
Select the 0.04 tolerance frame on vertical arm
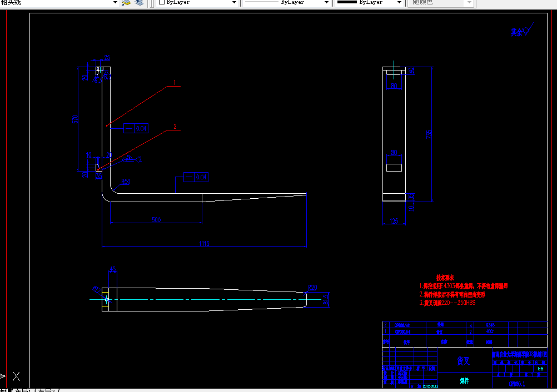coord(136,128)
